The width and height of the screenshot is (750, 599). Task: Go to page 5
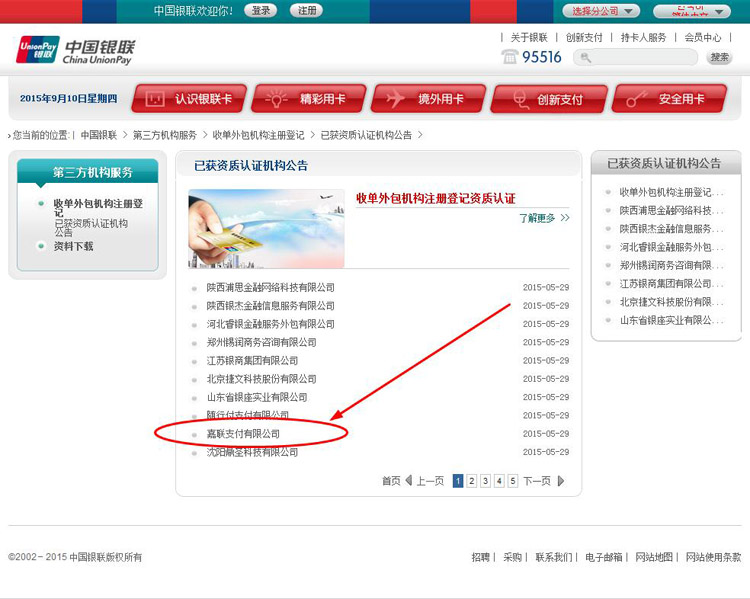(513, 481)
